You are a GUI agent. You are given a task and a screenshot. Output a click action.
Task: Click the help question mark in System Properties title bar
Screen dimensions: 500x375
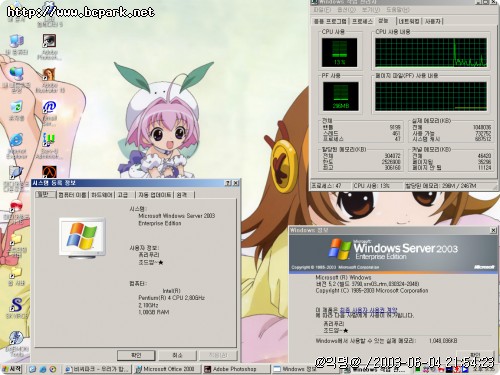[228, 183]
